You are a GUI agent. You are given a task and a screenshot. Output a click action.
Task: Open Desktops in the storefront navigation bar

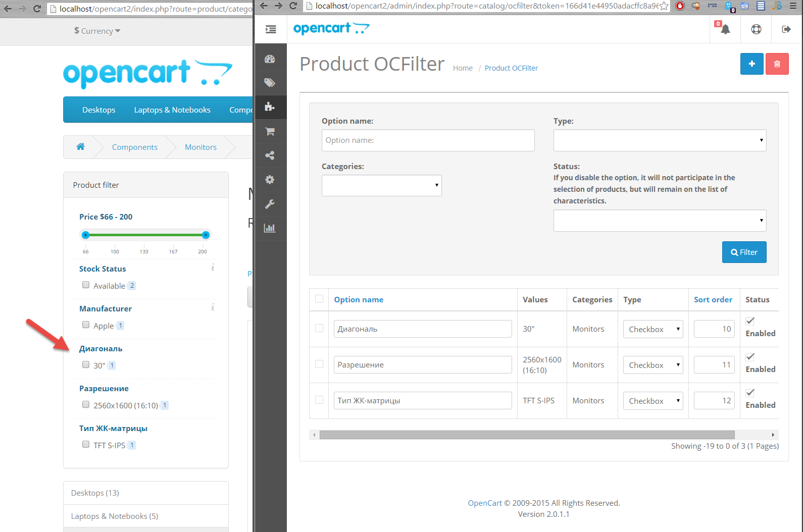99,110
